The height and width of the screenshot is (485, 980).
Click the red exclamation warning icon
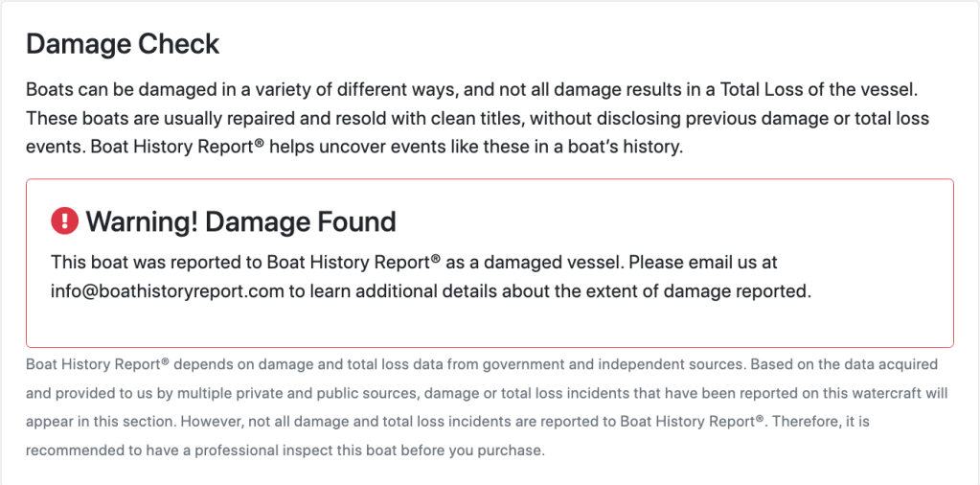point(64,221)
